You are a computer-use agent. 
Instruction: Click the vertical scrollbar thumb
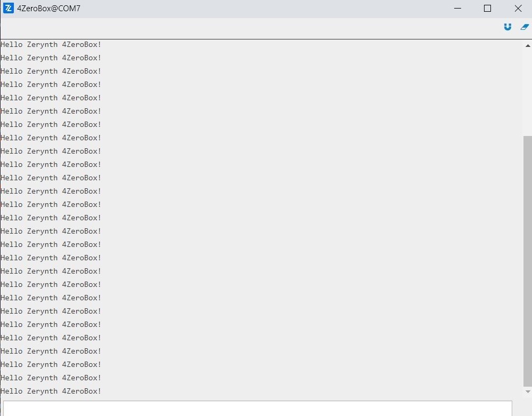pos(528,261)
